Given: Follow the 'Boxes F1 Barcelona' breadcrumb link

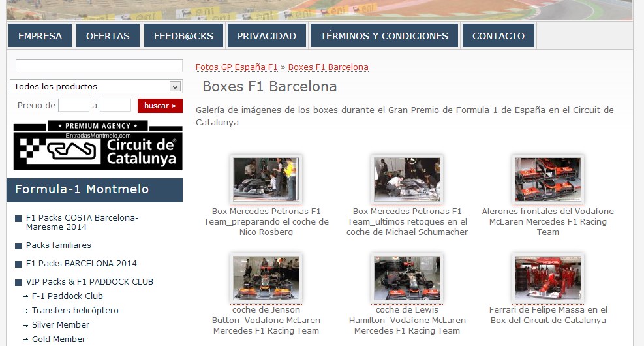Looking at the screenshot, I should click(328, 67).
